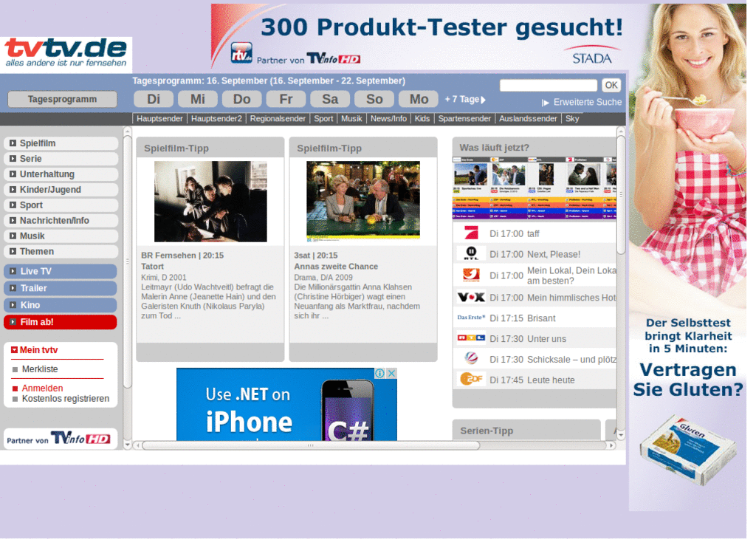Open the Nachrichten/Info category

point(61,220)
